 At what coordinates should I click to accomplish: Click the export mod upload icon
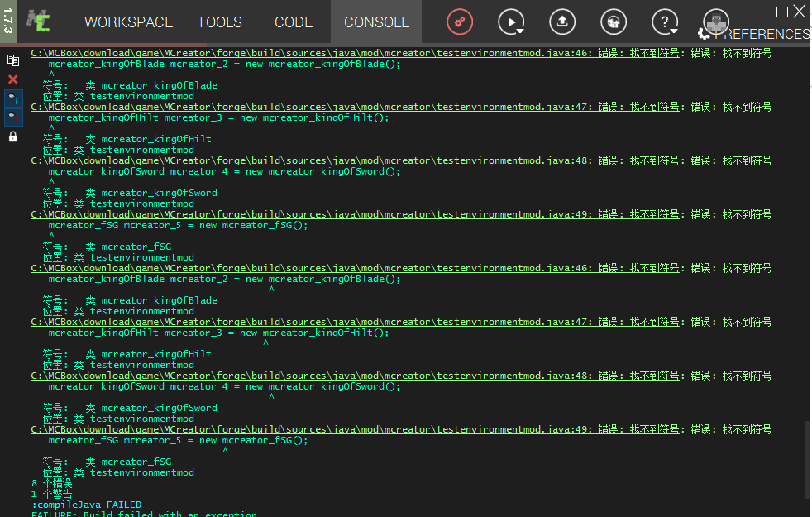pos(562,22)
